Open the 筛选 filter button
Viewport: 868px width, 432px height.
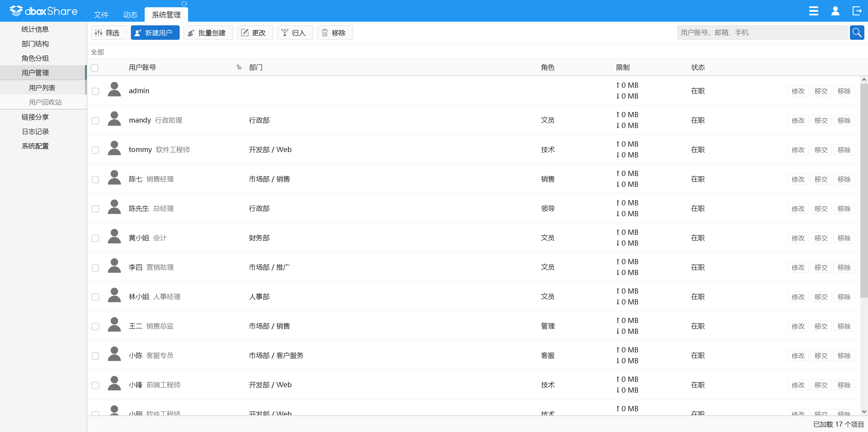[108, 33]
